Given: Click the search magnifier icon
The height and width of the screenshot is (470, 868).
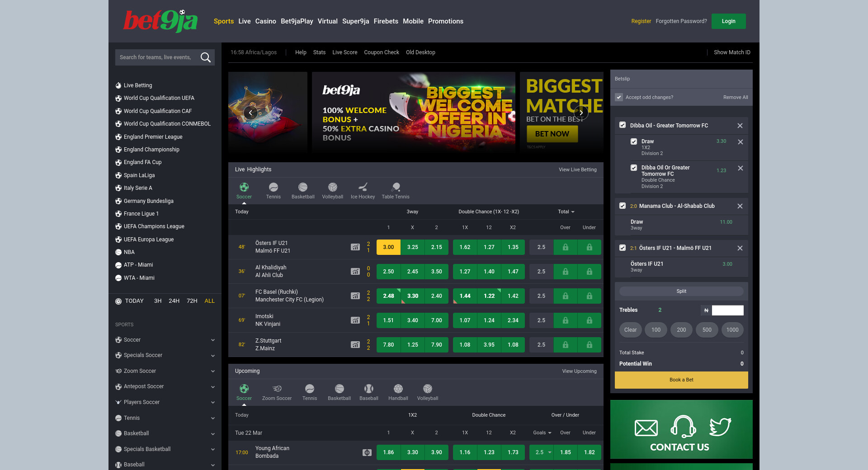Looking at the screenshot, I should (x=206, y=57).
